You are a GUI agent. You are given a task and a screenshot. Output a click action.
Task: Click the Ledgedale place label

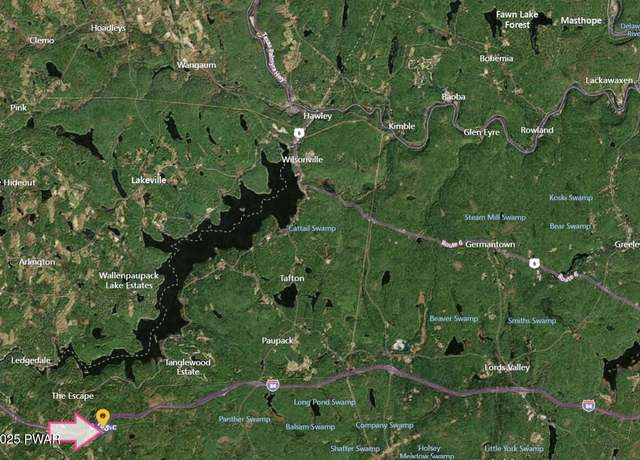31,361
